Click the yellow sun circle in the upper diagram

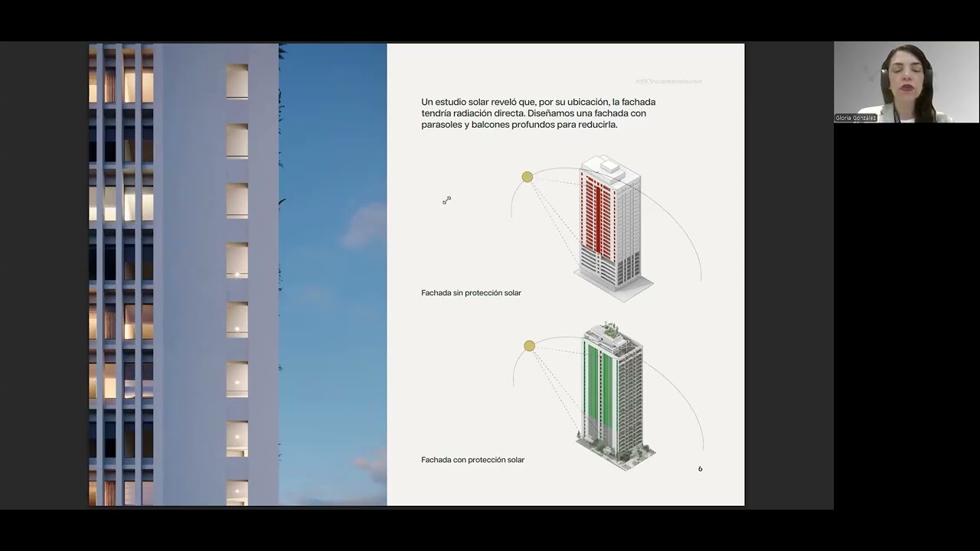527,178
